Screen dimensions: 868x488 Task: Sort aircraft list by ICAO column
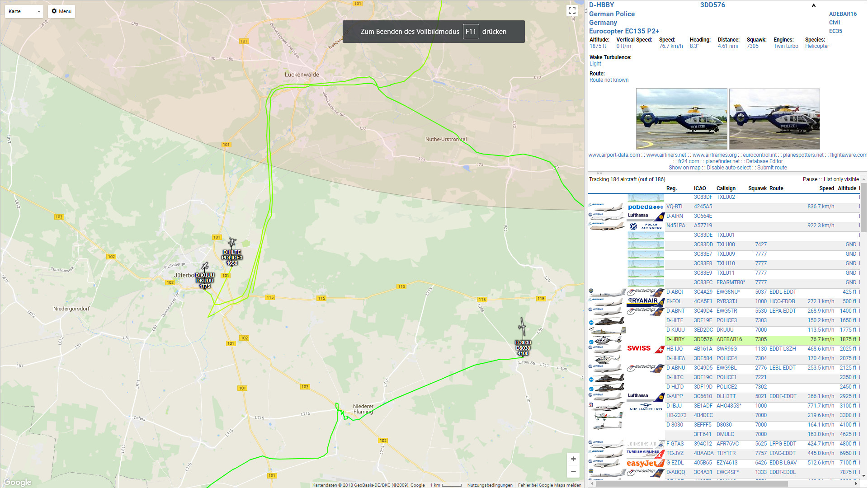point(700,188)
